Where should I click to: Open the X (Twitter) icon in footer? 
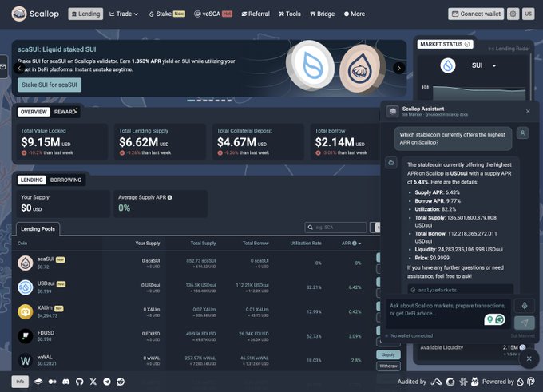(x=93, y=382)
